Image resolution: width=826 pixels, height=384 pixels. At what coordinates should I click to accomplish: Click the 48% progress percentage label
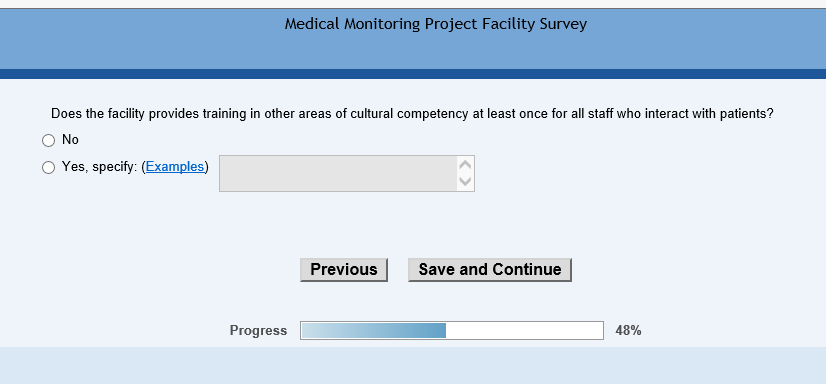[628, 331]
